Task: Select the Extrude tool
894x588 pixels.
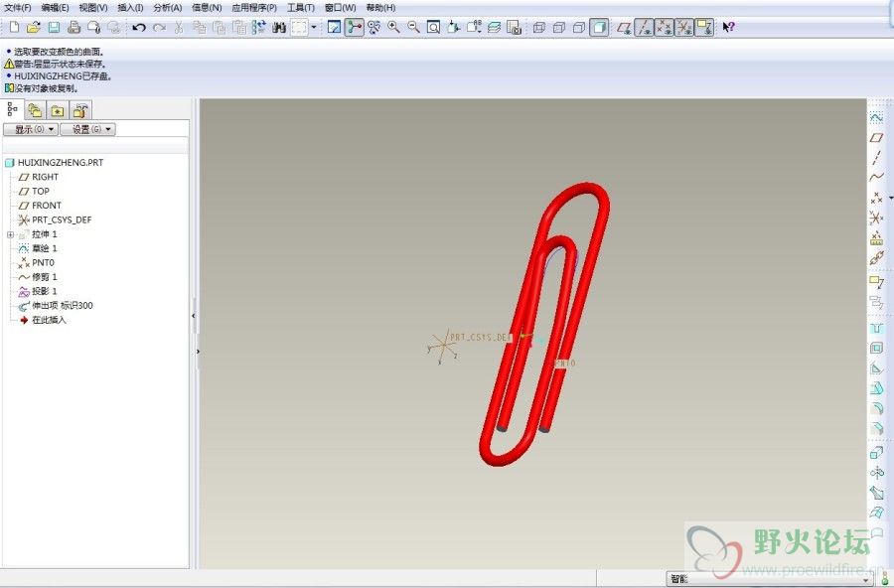Action: click(876, 453)
